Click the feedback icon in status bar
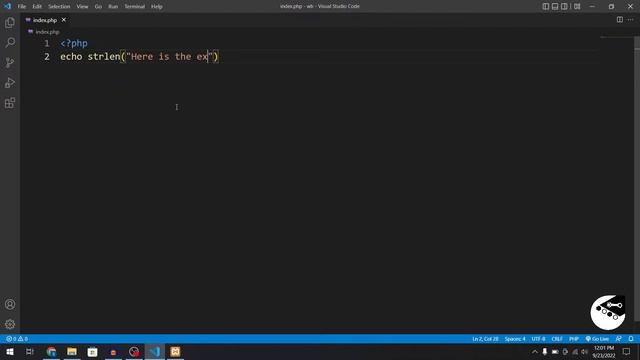 [619, 339]
